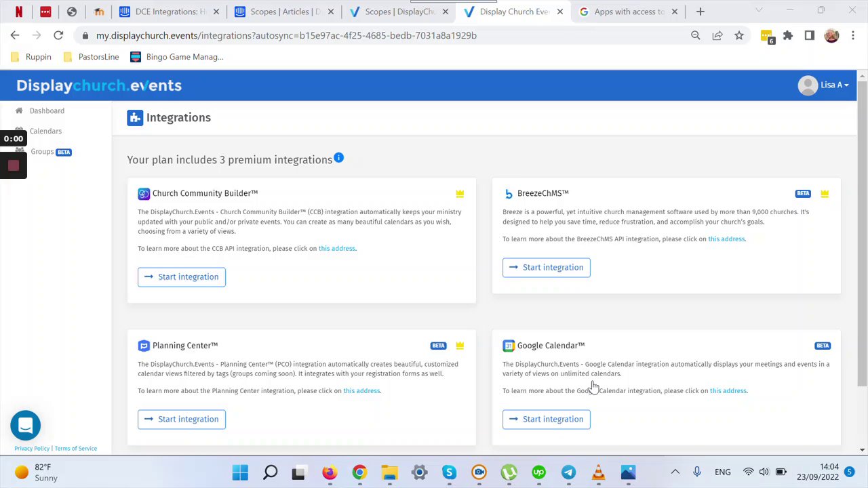Viewport: 868px width, 488px height.
Task: Click the Google Calendar logo icon
Action: (509, 346)
